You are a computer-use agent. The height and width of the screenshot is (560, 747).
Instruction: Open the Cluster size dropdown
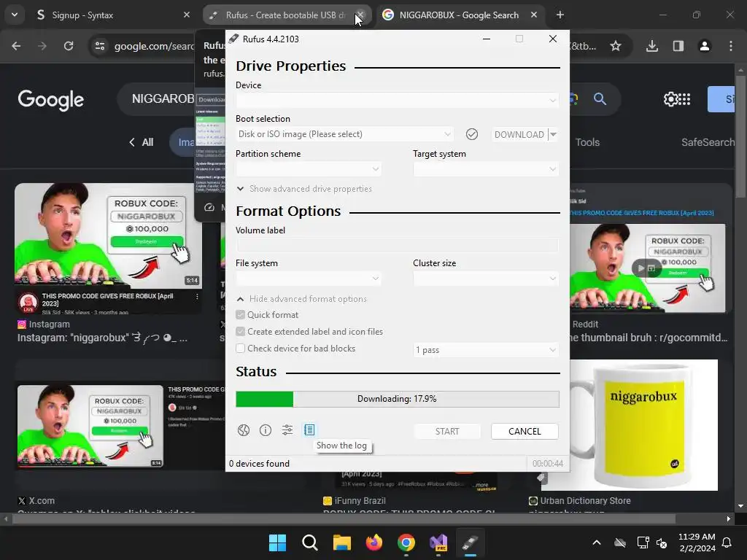(x=485, y=279)
